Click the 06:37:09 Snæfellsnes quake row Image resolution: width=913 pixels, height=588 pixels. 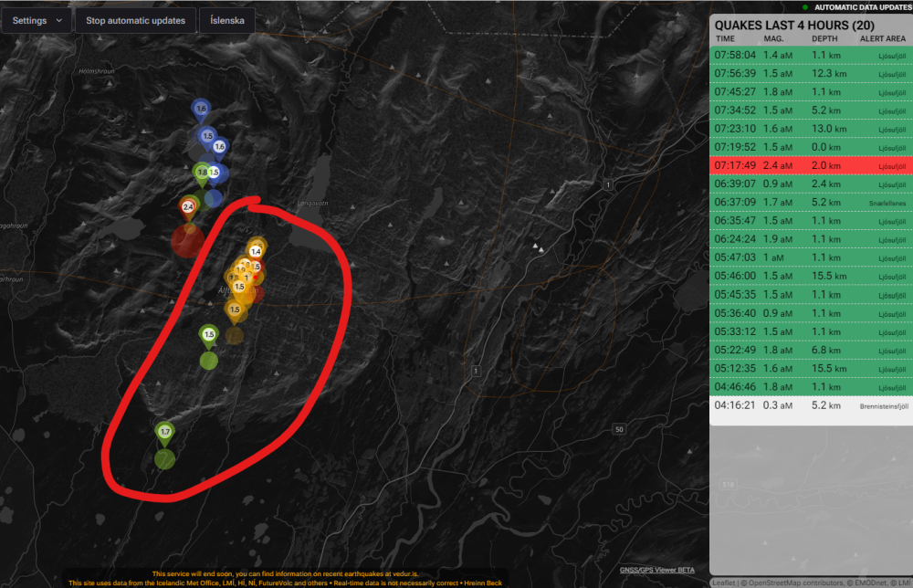(810, 203)
